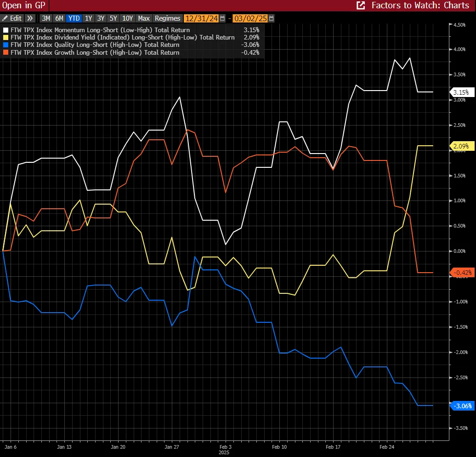This screenshot has height=457, width=476.
Task: Click the 03/02/25 end date field
Action: coord(251,18)
